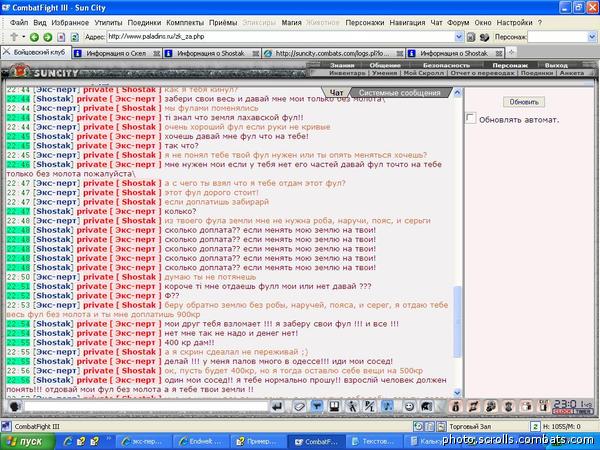The width and height of the screenshot is (600, 450).
Task: Click the refresh page icon beside Адрес
Action: click(75, 37)
